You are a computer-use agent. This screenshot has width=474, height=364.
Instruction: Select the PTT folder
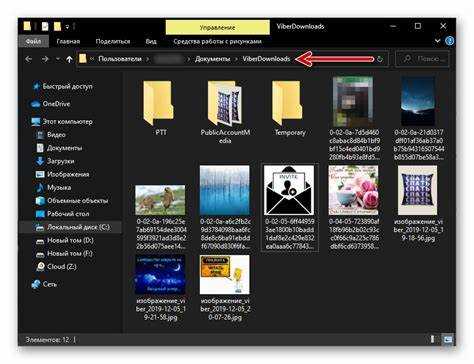tap(160, 107)
